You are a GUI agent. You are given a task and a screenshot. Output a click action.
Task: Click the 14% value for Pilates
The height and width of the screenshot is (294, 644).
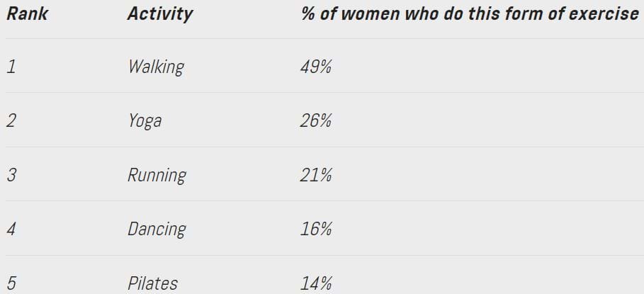click(315, 283)
